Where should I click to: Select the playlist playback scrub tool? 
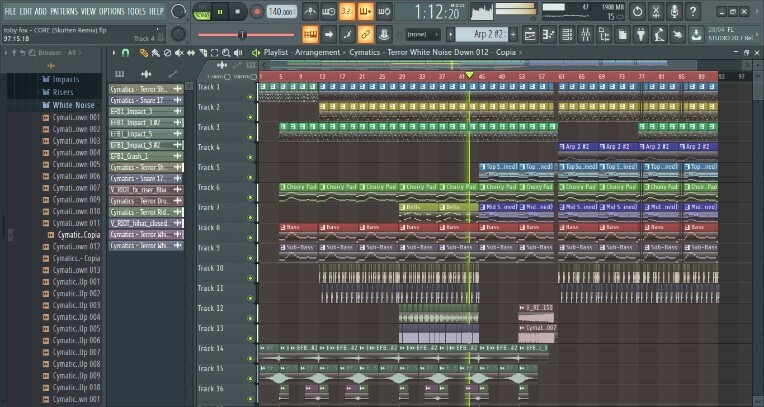238,53
